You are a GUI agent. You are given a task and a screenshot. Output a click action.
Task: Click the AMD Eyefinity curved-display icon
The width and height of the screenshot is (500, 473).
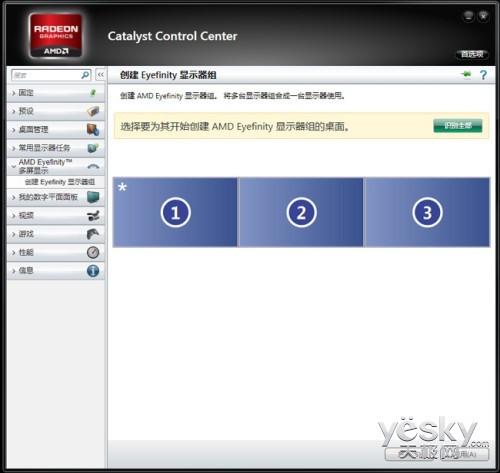point(93,166)
